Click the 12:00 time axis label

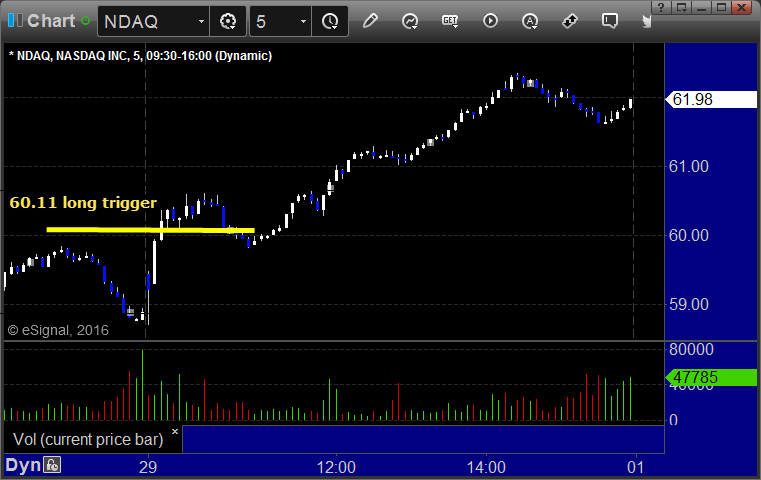click(336, 467)
